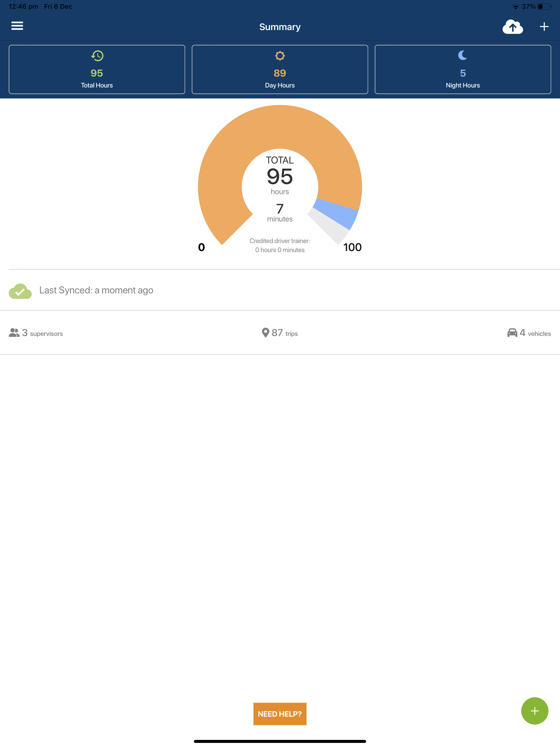Viewport: 560px width, 747px height.
Task: Open the 3 supervisors entry
Action: tap(36, 333)
